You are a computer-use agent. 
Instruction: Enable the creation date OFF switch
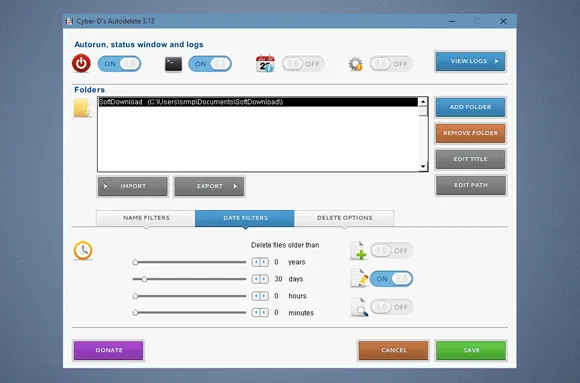pyautogui.click(x=391, y=251)
